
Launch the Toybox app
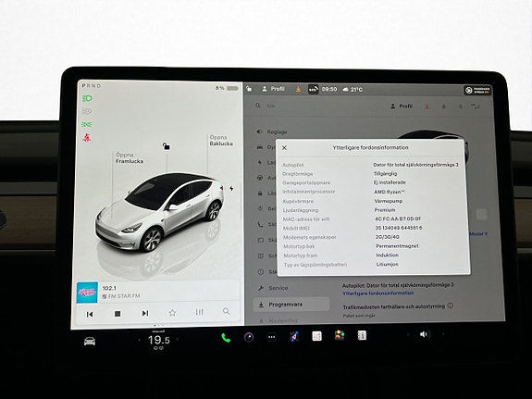click(340, 335)
